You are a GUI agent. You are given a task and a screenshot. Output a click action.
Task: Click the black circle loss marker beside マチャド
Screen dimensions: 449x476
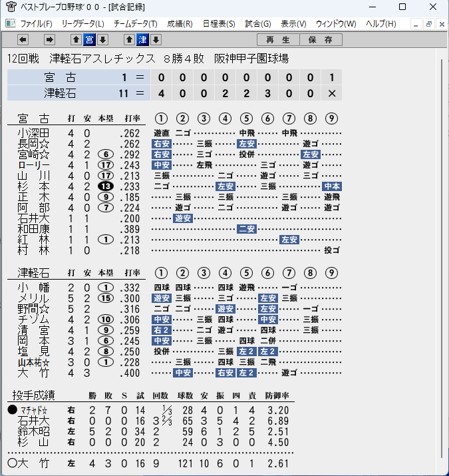pos(12,410)
